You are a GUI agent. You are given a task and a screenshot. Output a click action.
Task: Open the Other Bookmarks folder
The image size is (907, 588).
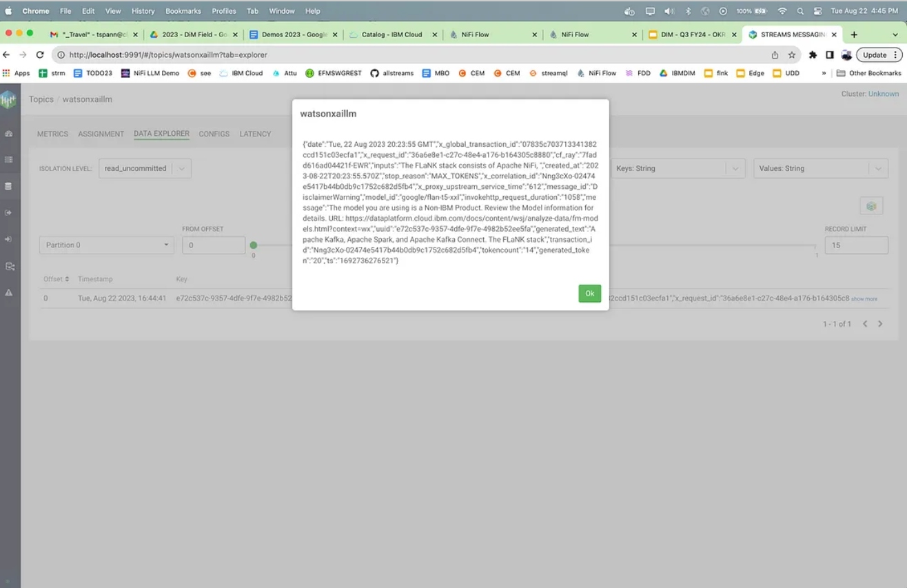(x=868, y=73)
